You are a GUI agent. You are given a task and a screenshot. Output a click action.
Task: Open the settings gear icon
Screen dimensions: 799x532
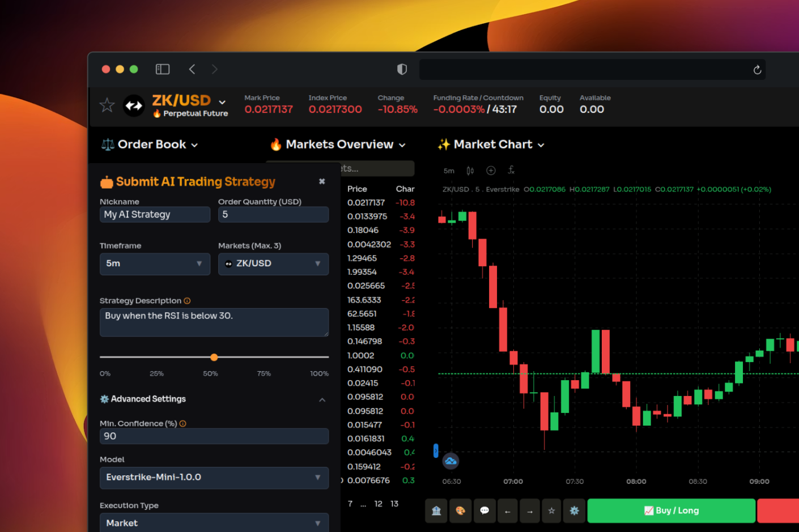point(573,510)
